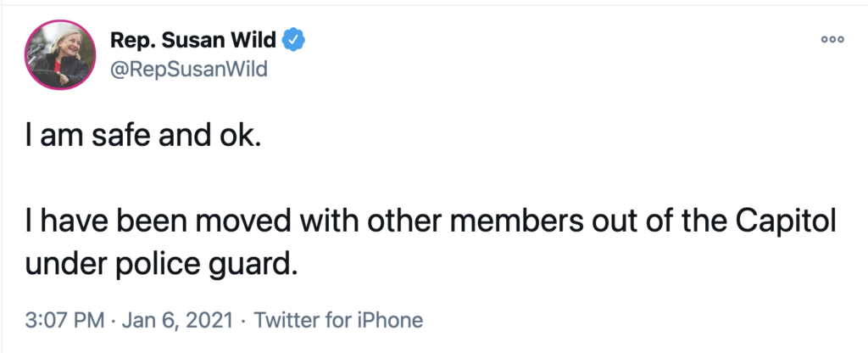The image size is (868, 353).
Task: Click the word 'Capitol' in the tweet
Action: 785,227
